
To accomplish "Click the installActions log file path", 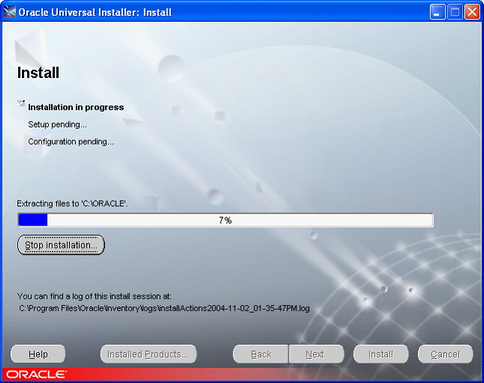I will 164,308.
